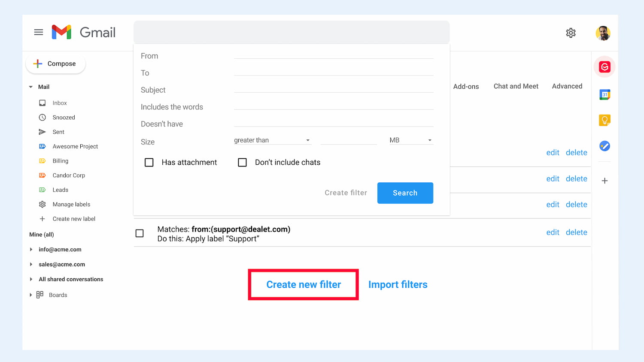Check the Don't include chats option

coord(243,162)
